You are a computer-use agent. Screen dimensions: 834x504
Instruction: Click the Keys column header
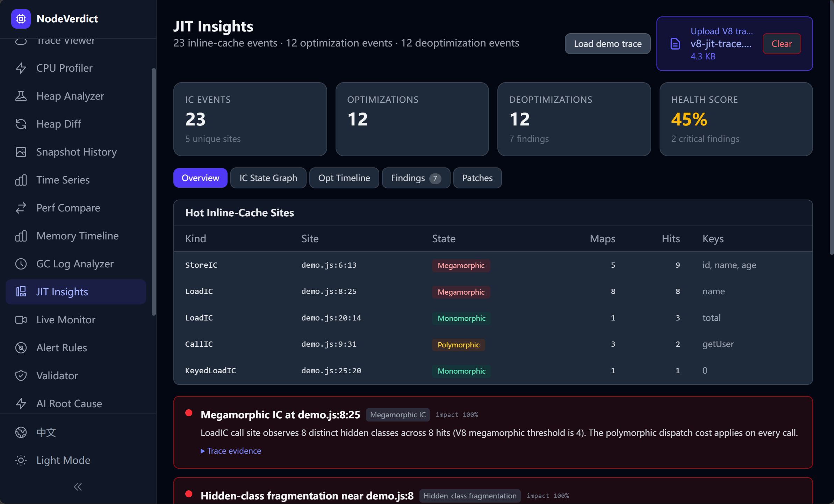[x=713, y=239]
